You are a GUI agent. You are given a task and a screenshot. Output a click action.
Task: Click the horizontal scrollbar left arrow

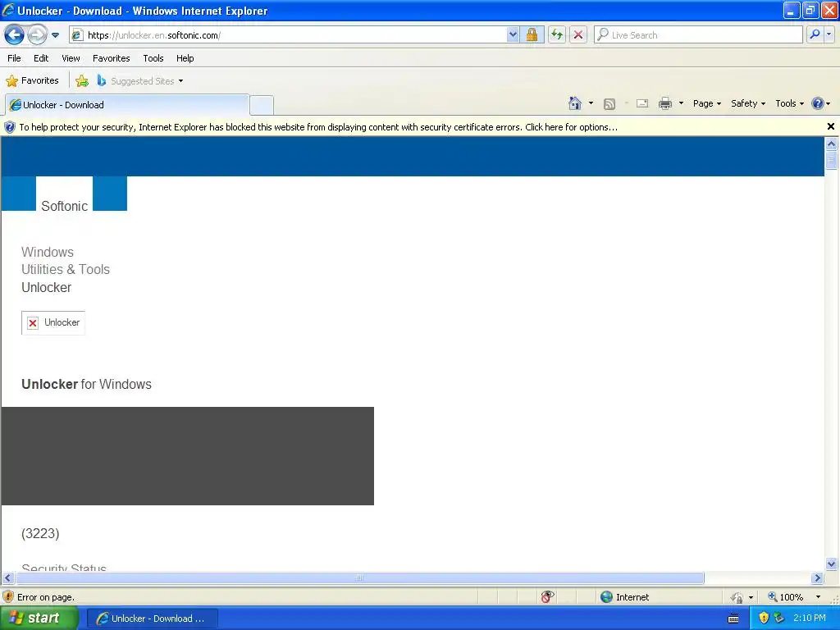[7, 578]
